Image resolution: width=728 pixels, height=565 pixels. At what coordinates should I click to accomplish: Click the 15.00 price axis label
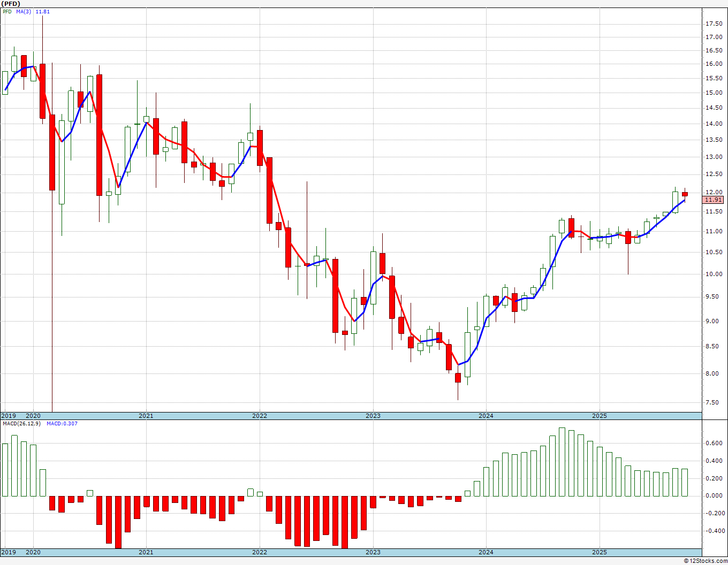point(714,93)
